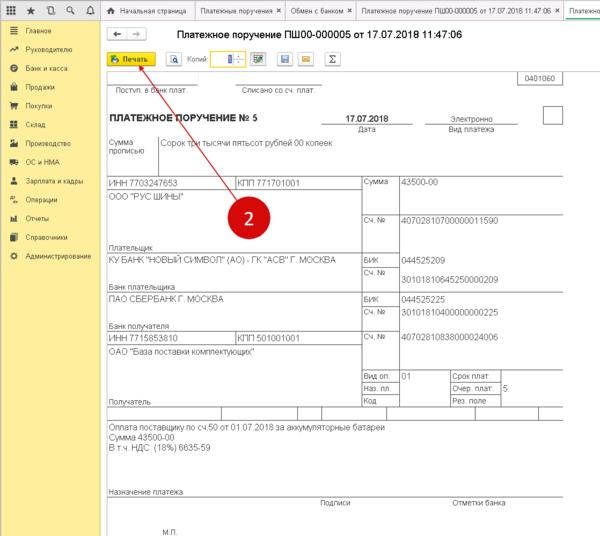The image size is (600, 536).
Task: Click the Покупки cart icon
Action: [14, 106]
